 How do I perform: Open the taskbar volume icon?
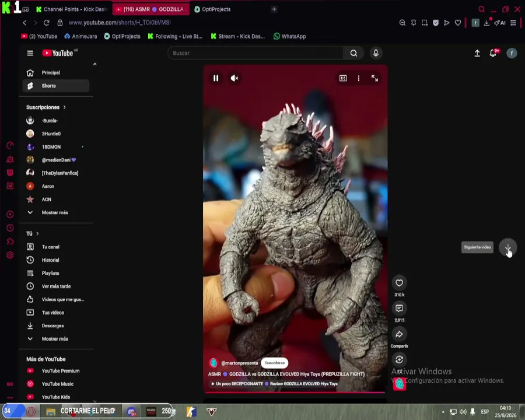click(x=463, y=412)
